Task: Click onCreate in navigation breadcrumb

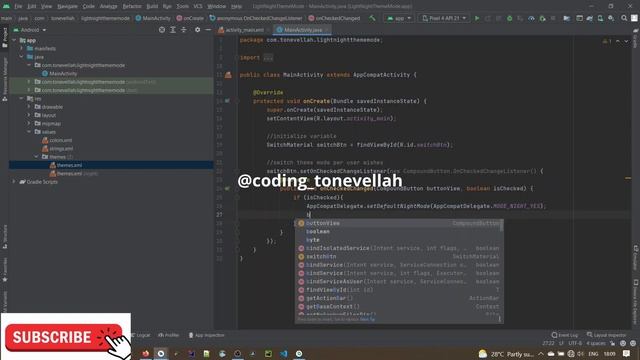Action: [190, 18]
